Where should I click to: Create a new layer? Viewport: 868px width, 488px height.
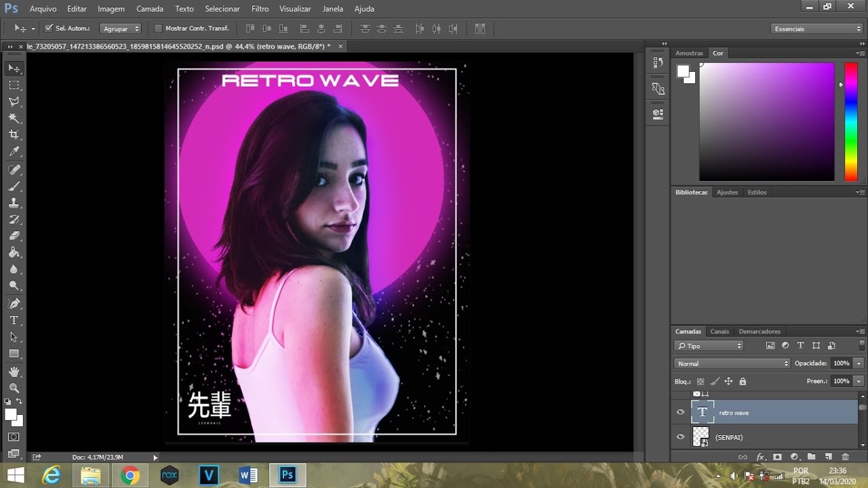click(828, 457)
